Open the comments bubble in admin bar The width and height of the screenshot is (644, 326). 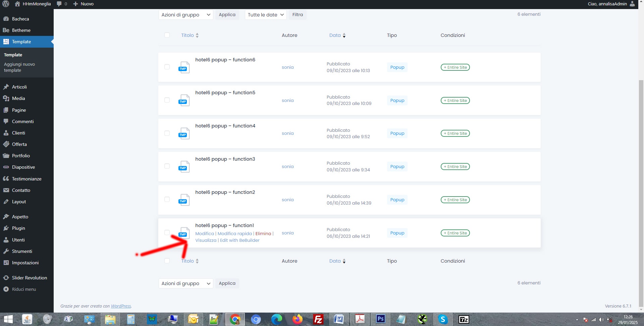pos(59,4)
